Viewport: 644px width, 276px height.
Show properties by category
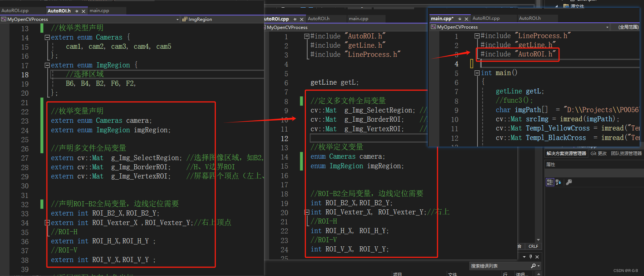[x=550, y=182]
